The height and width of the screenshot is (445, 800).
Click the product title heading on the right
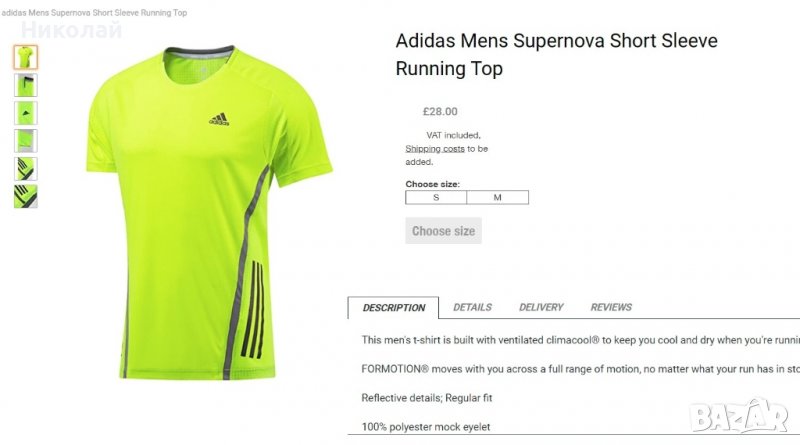pos(556,55)
